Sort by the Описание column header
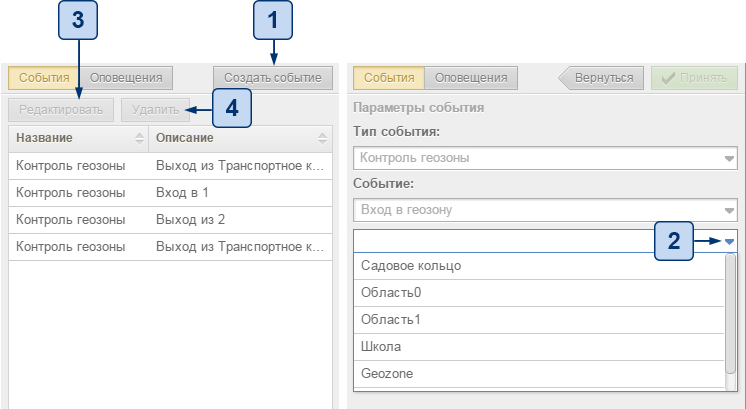This screenshot has height=409, width=746. click(x=240, y=138)
